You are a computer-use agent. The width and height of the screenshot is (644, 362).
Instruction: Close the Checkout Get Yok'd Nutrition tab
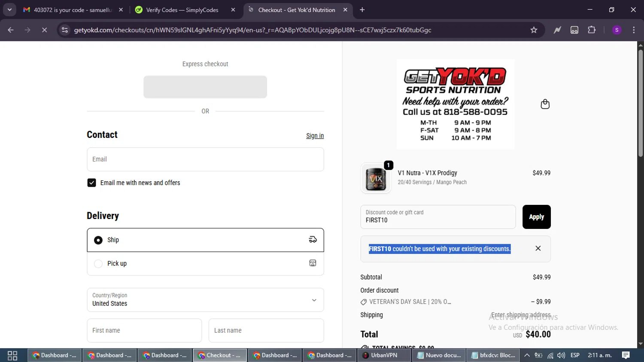tap(345, 9)
